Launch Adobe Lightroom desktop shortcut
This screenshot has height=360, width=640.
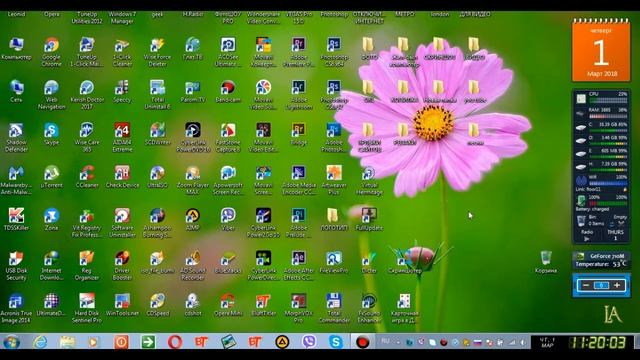click(x=298, y=94)
